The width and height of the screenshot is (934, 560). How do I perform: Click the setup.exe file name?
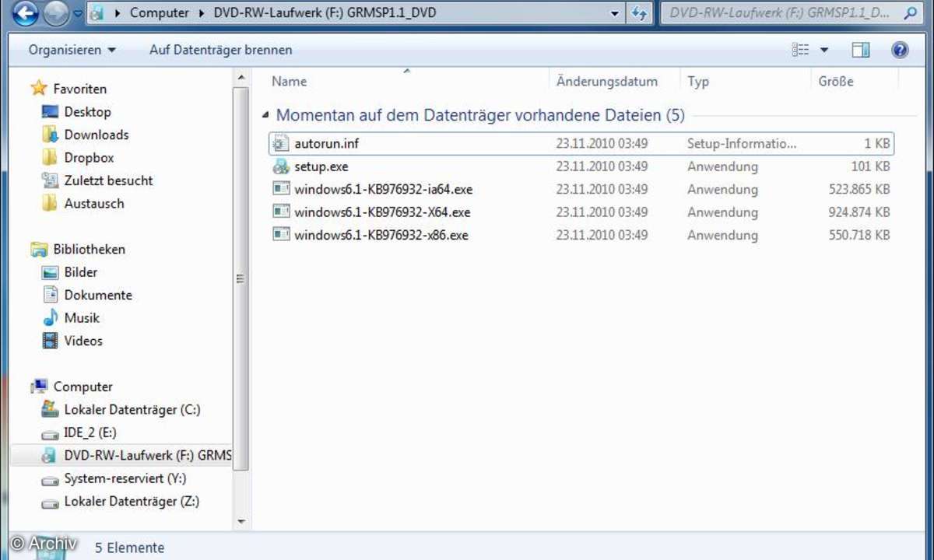321,166
